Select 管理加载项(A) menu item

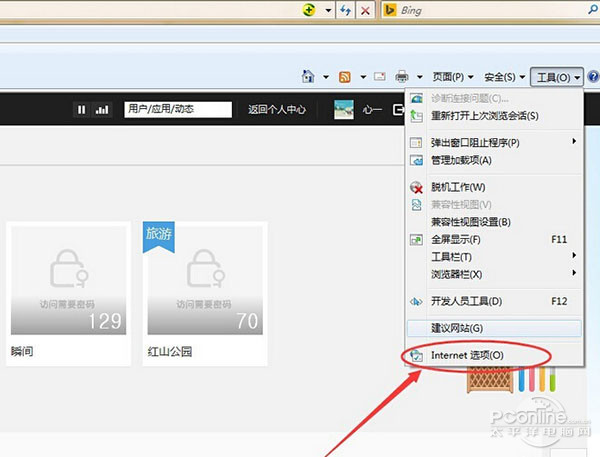(x=494, y=160)
